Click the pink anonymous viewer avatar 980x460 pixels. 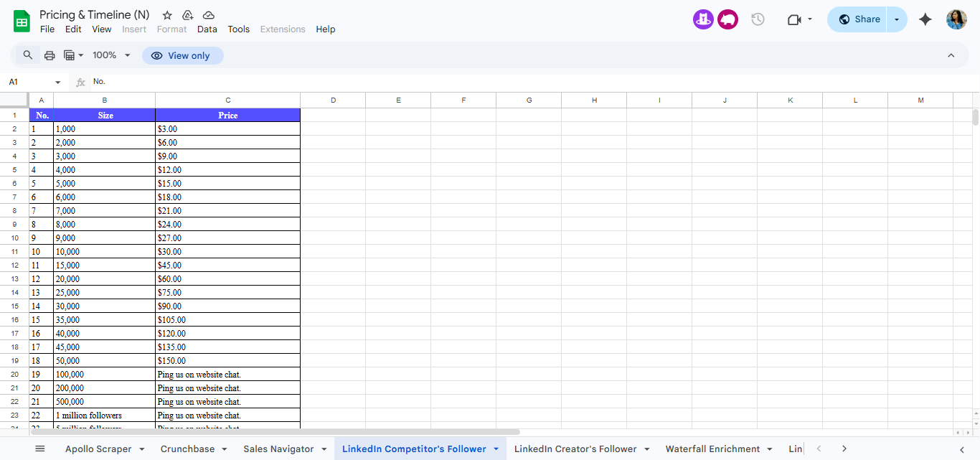pos(727,19)
